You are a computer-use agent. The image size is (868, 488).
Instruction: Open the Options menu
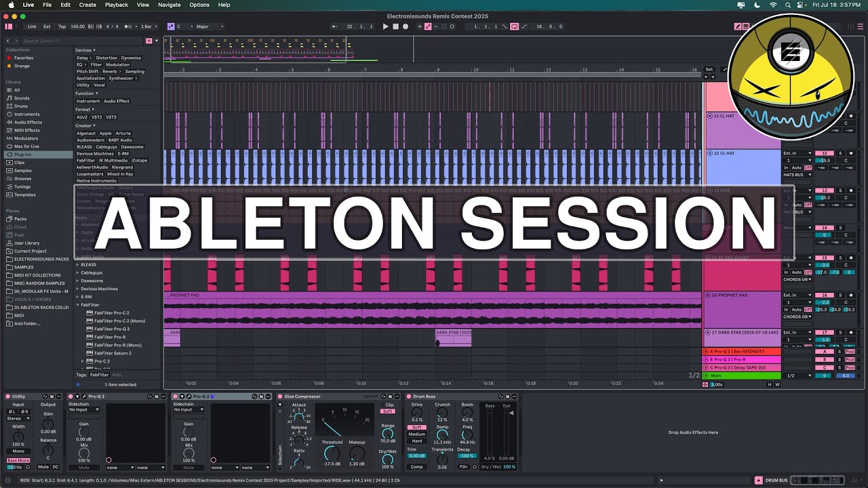coord(199,5)
